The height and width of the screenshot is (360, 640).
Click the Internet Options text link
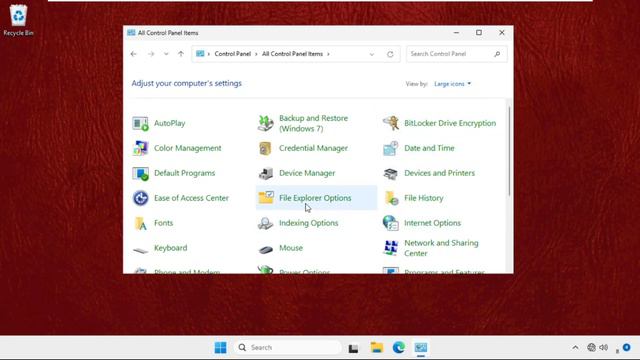point(432,223)
